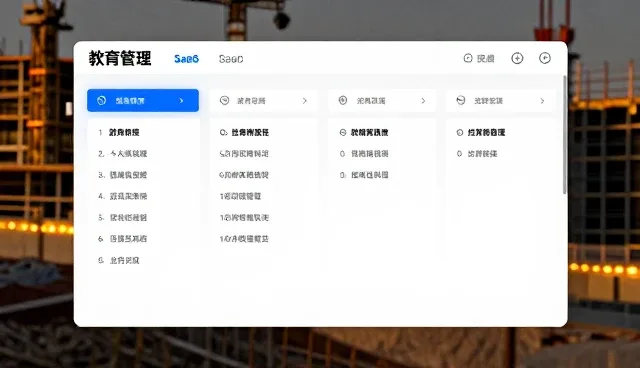Viewport: 640px width, 368px height.
Task: Select the row numbered 4 in left list
Action: [122, 196]
